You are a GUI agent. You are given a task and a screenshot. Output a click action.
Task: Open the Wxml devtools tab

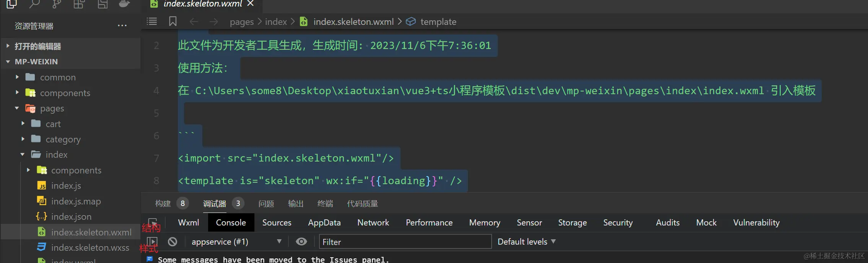(189, 223)
